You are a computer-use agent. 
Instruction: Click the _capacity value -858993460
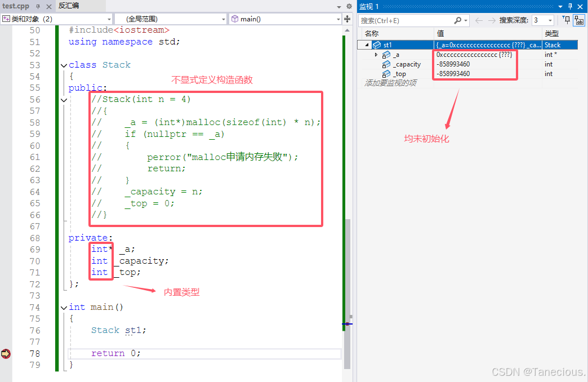pyautogui.click(x=453, y=64)
